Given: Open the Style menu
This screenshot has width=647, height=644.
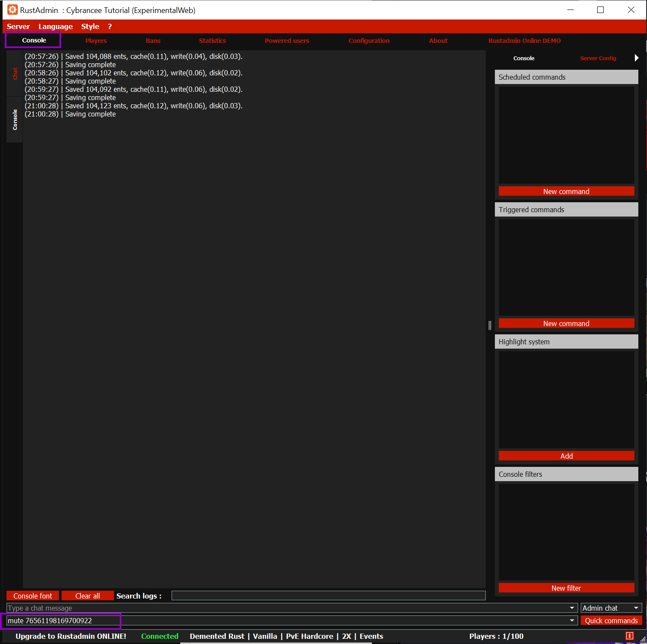Looking at the screenshot, I should tap(90, 26).
